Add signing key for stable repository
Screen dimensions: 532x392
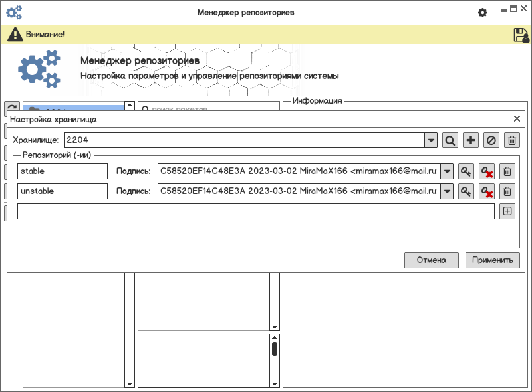[x=466, y=172]
